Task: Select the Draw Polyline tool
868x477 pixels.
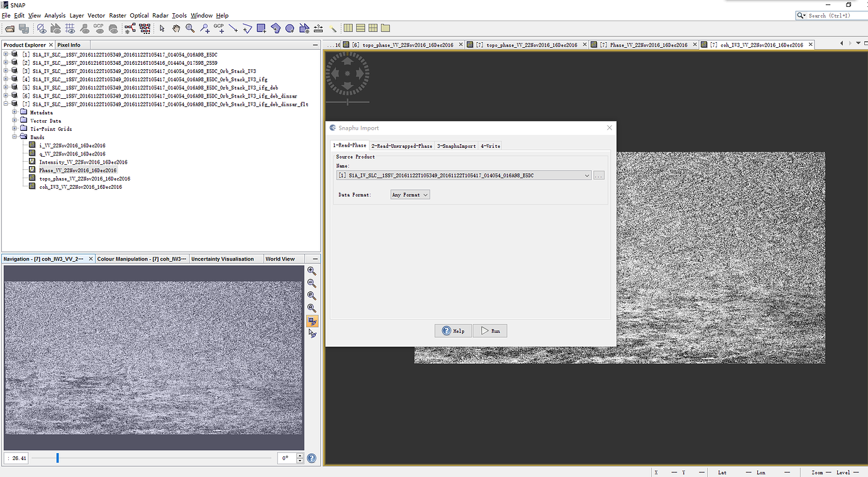Action: coord(247,28)
